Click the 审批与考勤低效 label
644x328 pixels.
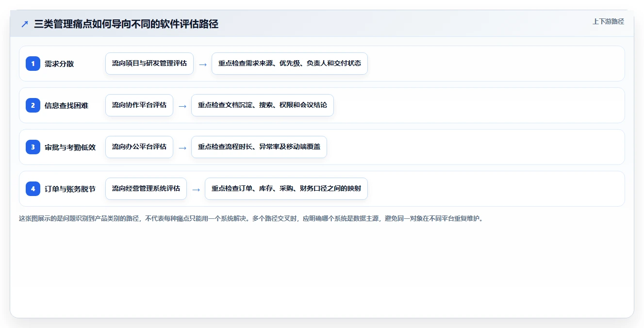70,147
